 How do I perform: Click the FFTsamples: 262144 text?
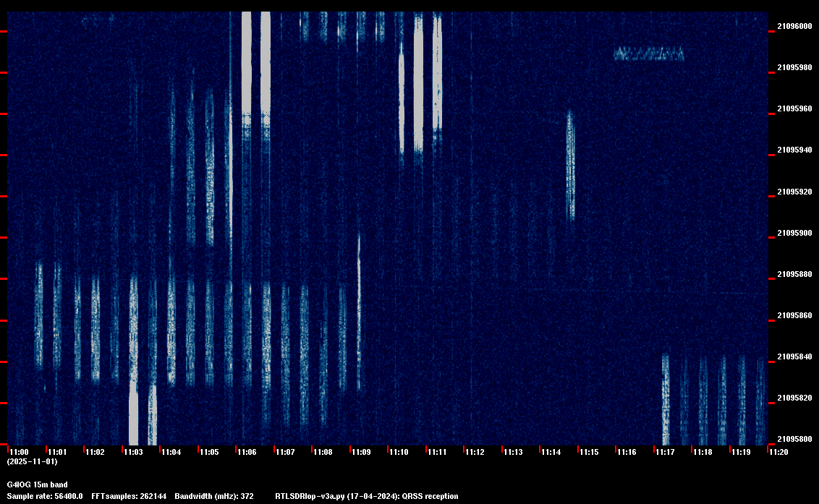click(x=129, y=496)
